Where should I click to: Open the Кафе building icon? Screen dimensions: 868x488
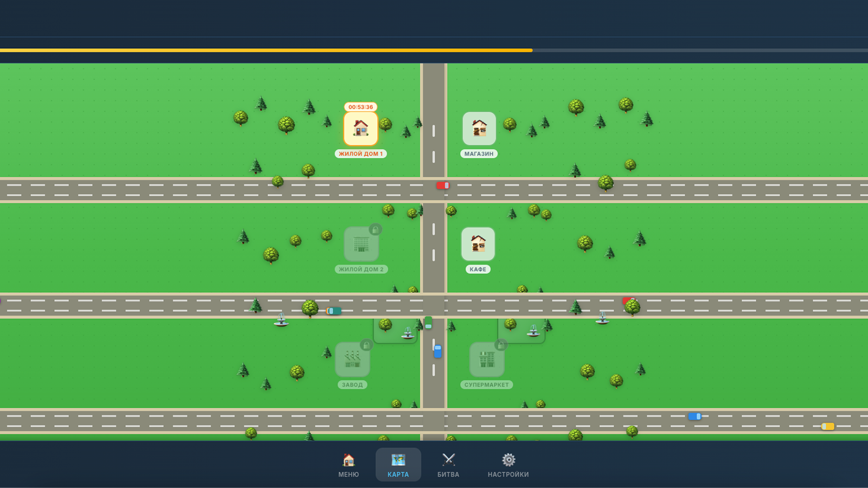pos(478,244)
